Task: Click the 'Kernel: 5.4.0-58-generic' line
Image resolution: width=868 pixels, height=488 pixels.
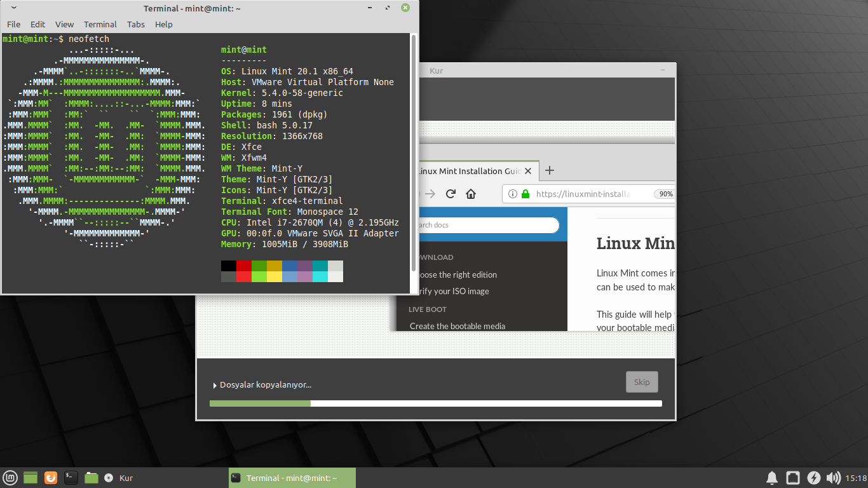Action: [282, 93]
